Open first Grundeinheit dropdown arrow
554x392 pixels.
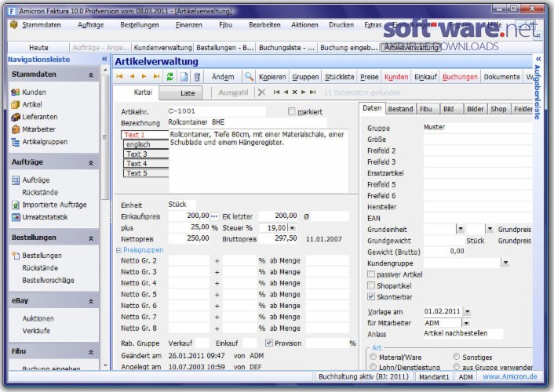(x=460, y=229)
